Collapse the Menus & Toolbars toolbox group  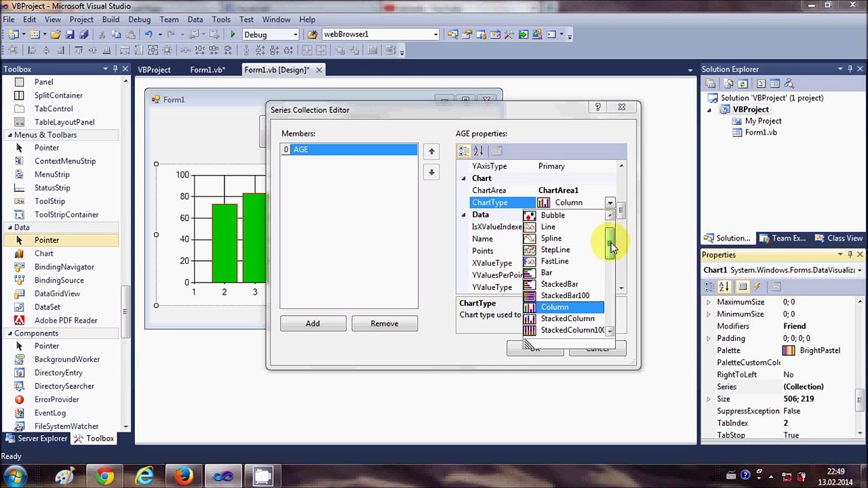click(x=10, y=135)
